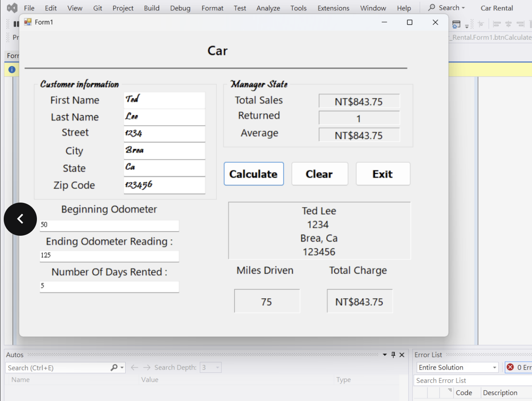
Task: Open the Debug menu
Action: pyautogui.click(x=180, y=8)
